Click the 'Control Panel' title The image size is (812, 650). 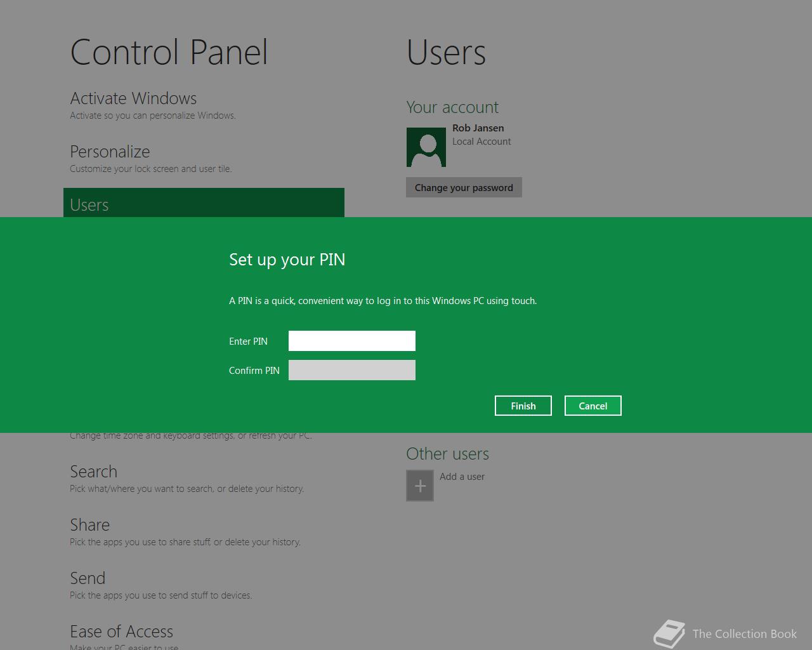tap(169, 52)
